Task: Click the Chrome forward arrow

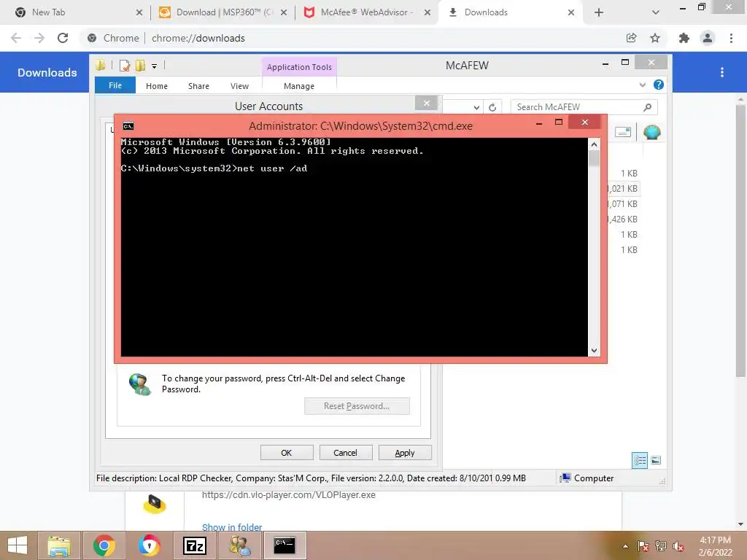Action: coord(39,38)
